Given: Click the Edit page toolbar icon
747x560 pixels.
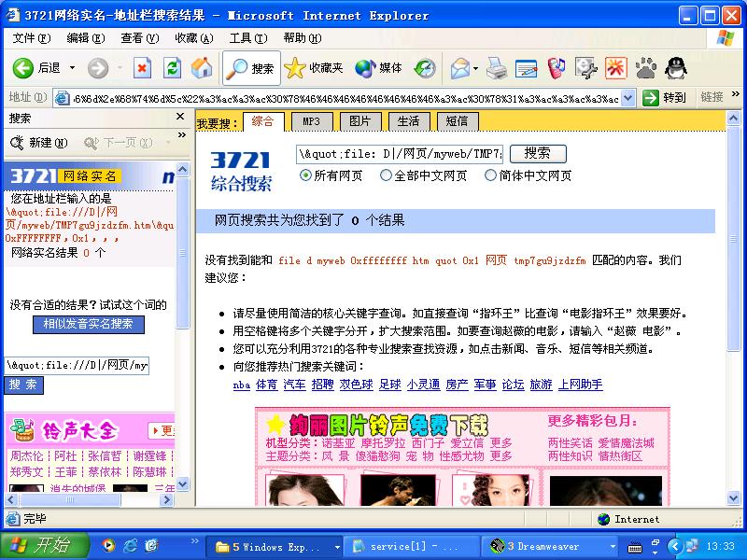Looking at the screenshot, I should pyautogui.click(x=527, y=68).
